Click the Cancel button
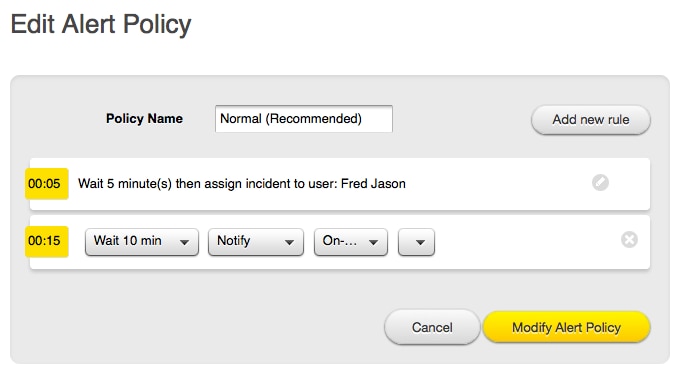Viewport: 685px width, 378px height. 432,327
